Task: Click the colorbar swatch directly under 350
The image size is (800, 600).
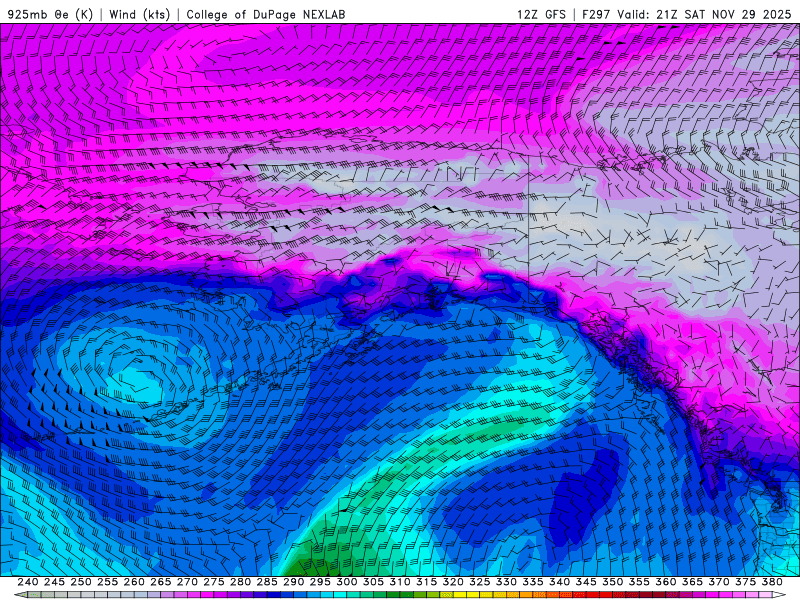Action: coord(619,595)
